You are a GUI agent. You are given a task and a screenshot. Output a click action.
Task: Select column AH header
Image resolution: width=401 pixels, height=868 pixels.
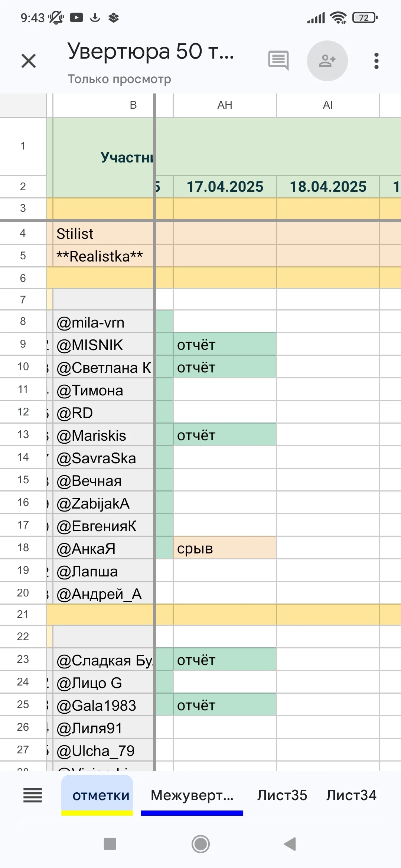225,105
